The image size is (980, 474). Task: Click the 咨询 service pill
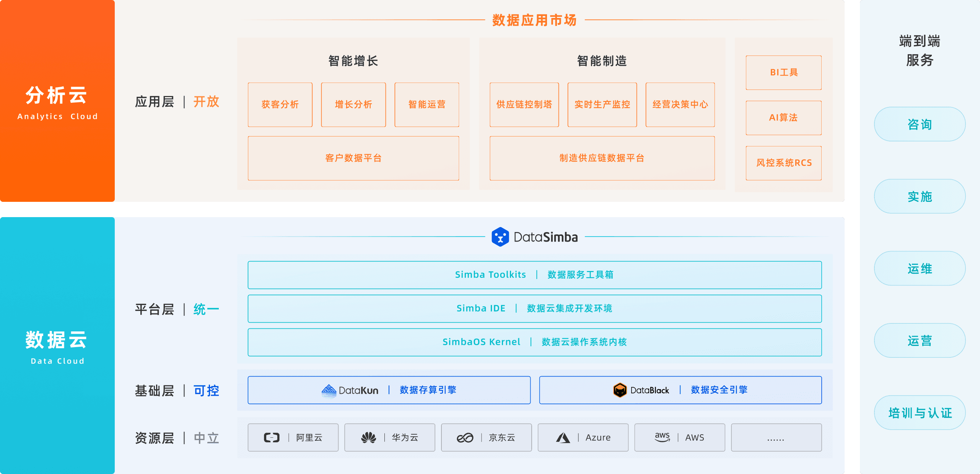[x=920, y=124]
